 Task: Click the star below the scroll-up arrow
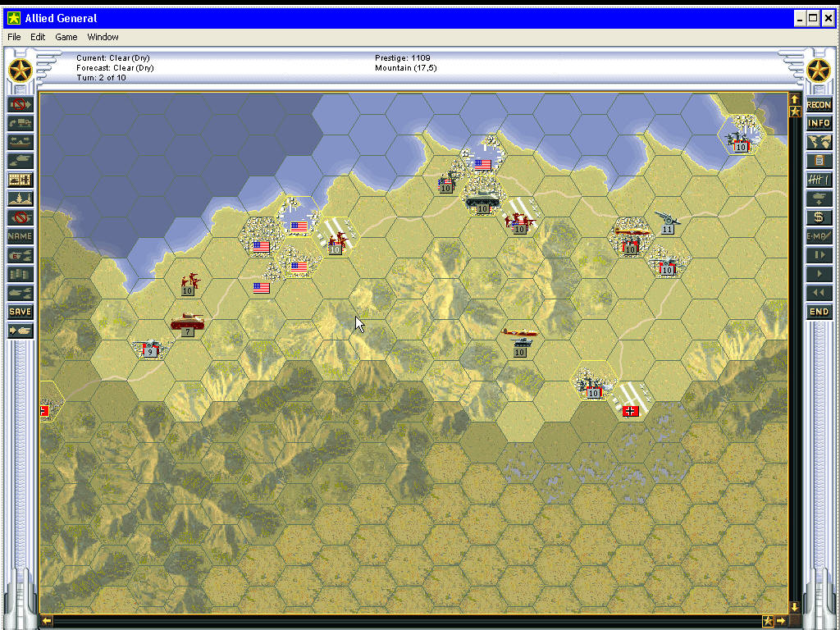coord(795,112)
